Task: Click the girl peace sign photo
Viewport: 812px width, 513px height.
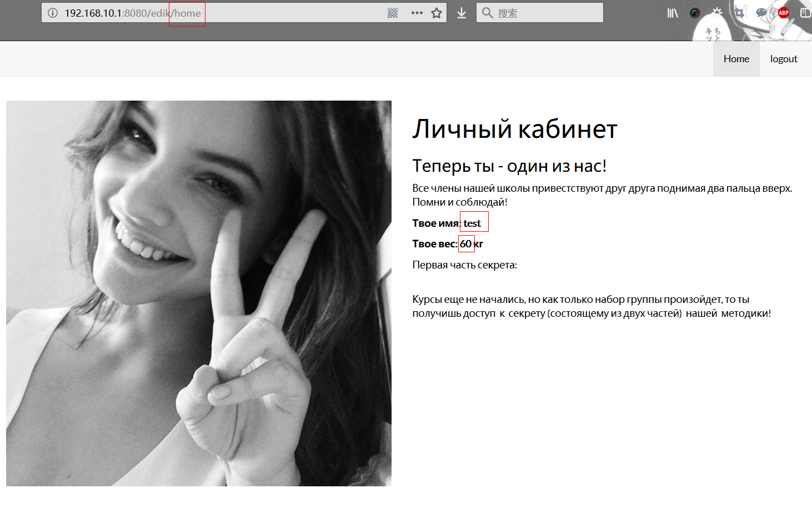Action: tap(199, 293)
